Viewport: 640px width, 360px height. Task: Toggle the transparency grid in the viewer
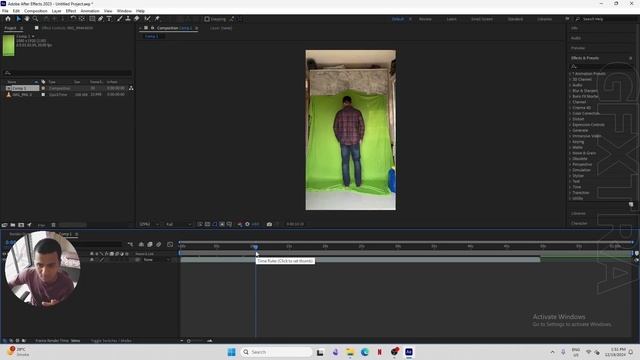click(x=207, y=224)
